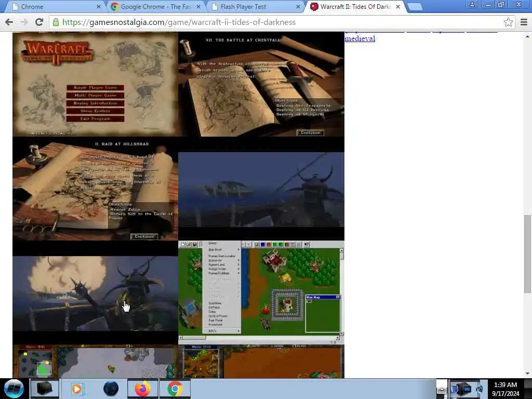Bookmark this page with the star icon
Viewport: 532px width, 399px height.
(x=508, y=22)
